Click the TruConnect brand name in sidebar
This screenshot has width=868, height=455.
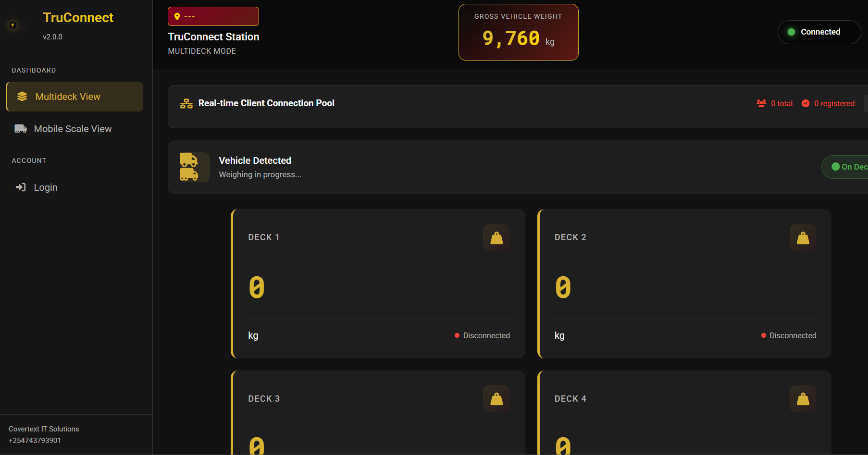78,18
